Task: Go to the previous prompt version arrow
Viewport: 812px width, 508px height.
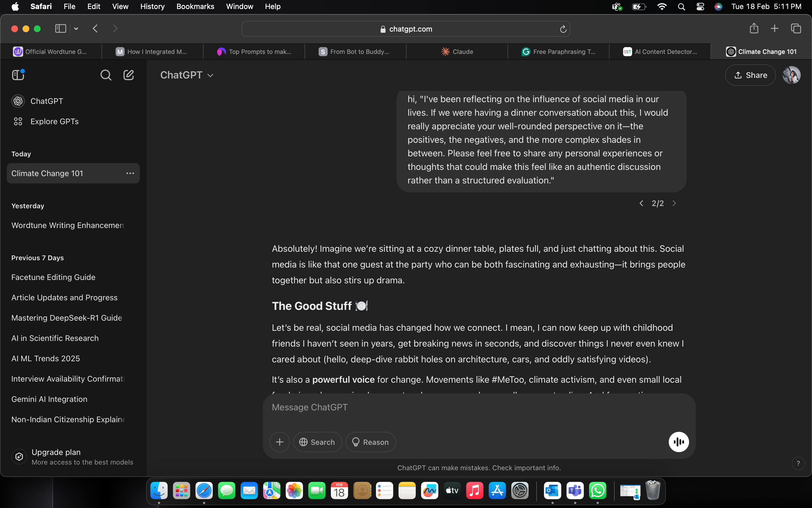Action: coord(641,203)
